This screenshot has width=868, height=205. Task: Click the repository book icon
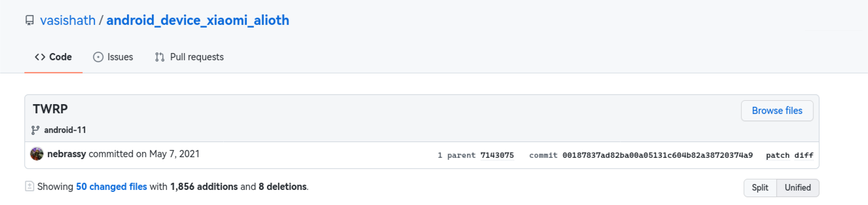click(x=30, y=20)
